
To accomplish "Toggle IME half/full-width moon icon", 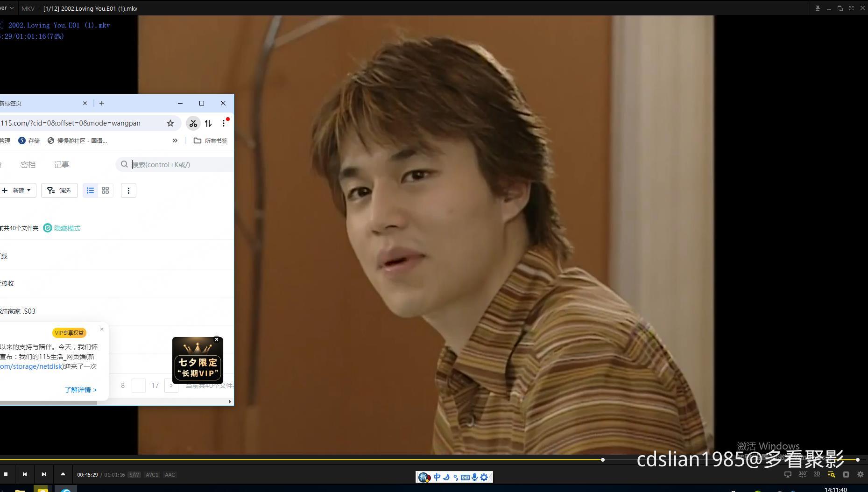I will click(446, 477).
